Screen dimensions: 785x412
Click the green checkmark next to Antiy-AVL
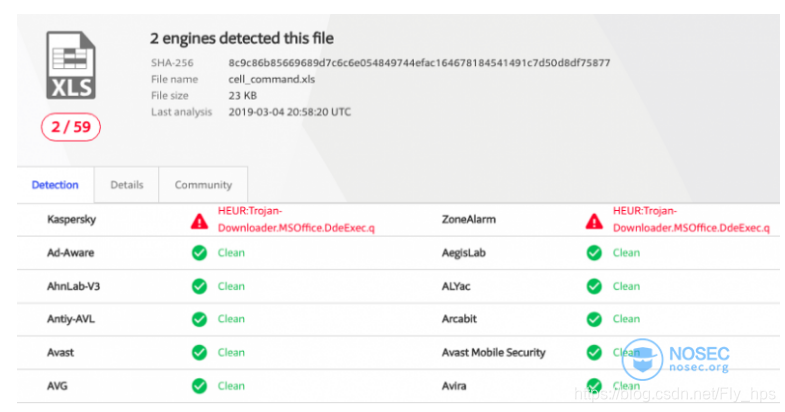click(199, 319)
